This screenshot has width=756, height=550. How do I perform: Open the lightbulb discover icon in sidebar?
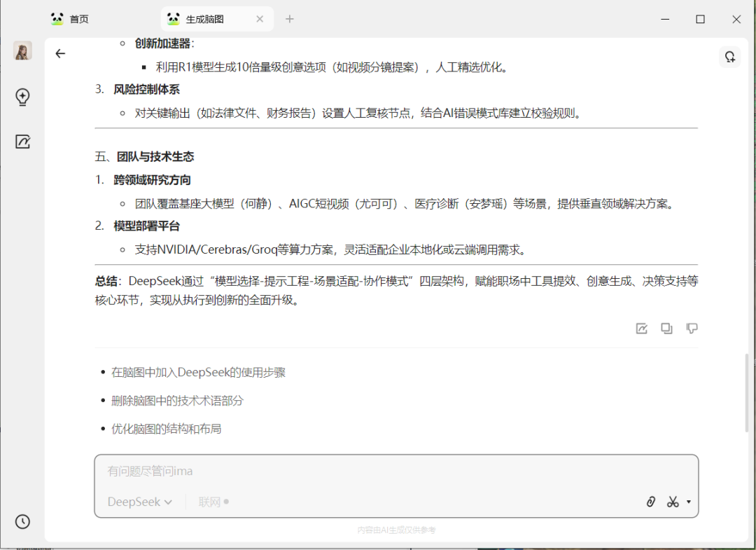point(22,98)
